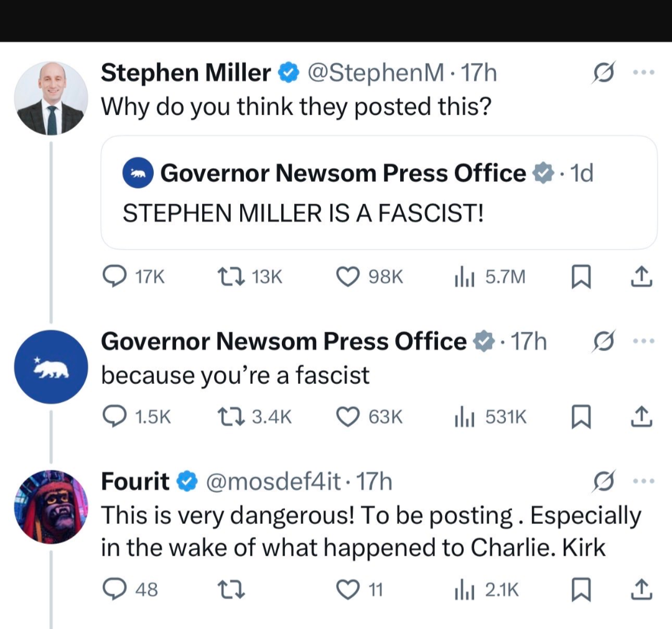View analytics showing 5.7M views
This screenshot has width=672, height=629.
click(460, 277)
